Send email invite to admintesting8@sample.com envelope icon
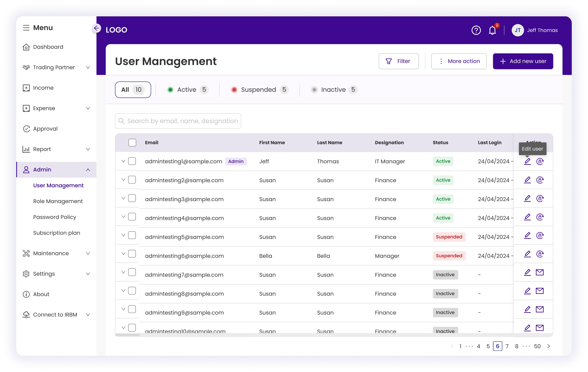This screenshot has width=588, height=372. tap(540, 291)
